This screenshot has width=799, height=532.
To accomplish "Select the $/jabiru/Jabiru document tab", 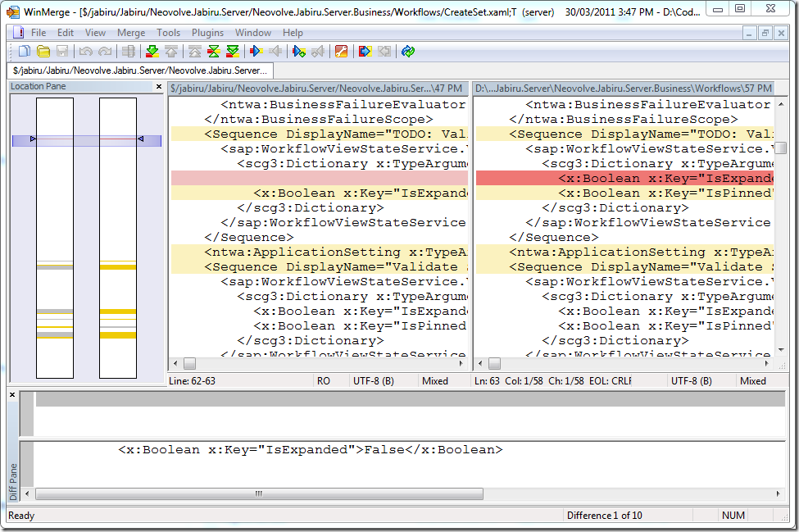I will point(140,70).
